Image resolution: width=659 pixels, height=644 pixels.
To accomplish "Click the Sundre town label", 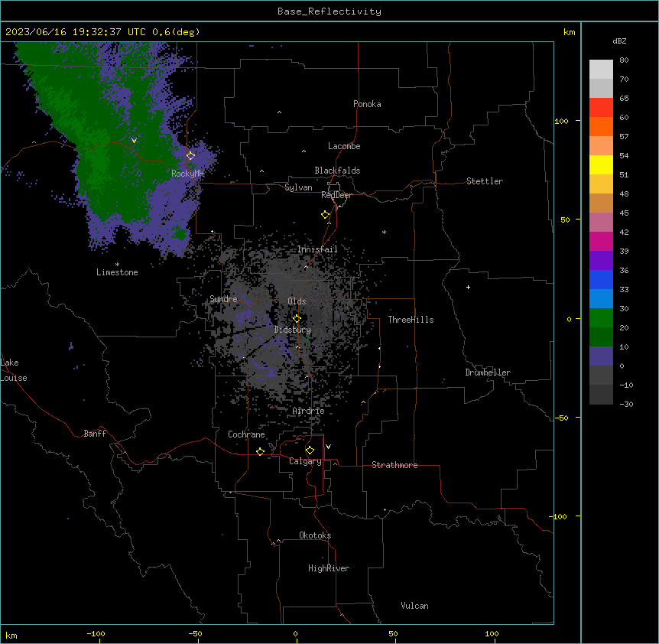I will click(x=223, y=299).
